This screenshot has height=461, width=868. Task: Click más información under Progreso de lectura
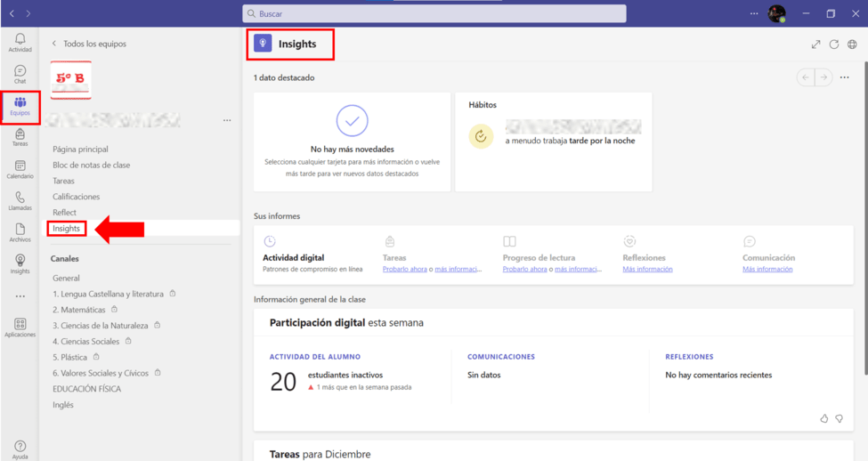[579, 269]
